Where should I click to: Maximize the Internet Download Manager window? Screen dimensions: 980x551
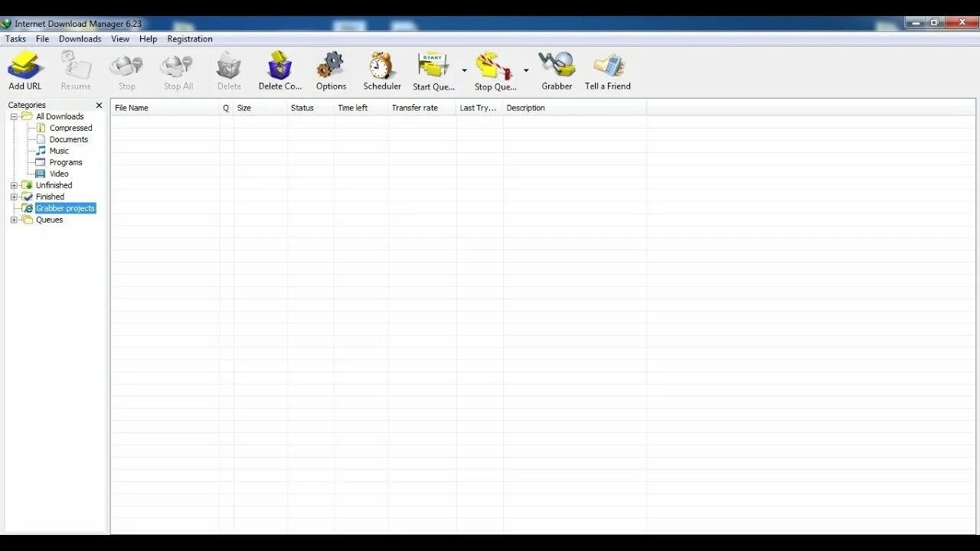[935, 23]
